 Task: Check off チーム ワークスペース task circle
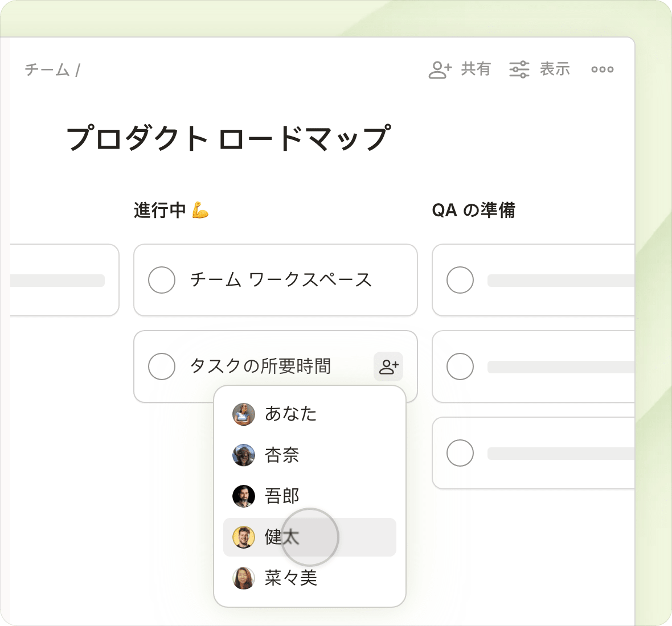point(162,280)
